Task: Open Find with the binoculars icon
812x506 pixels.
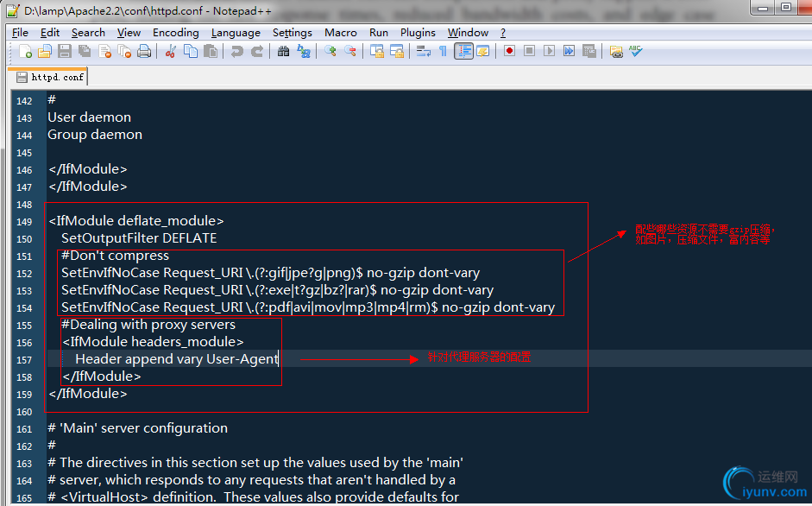Action: point(283,51)
